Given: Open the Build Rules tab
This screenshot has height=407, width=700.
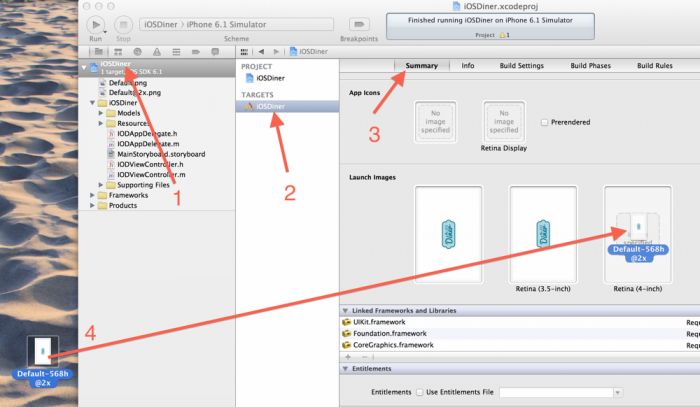Looking at the screenshot, I should point(654,66).
